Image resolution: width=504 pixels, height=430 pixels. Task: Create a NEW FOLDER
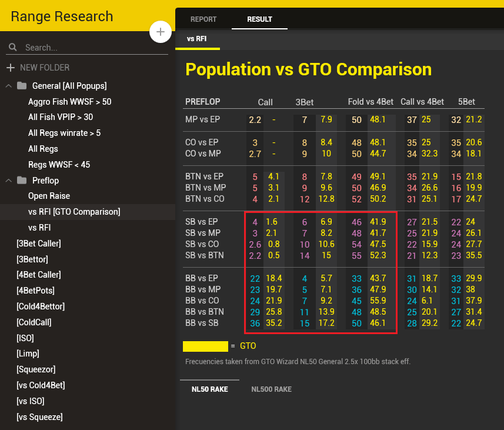tap(45, 68)
